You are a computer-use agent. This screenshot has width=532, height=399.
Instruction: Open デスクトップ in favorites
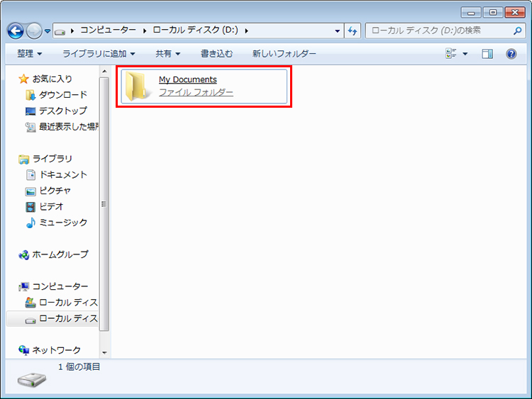pyautogui.click(x=62, y=111)
